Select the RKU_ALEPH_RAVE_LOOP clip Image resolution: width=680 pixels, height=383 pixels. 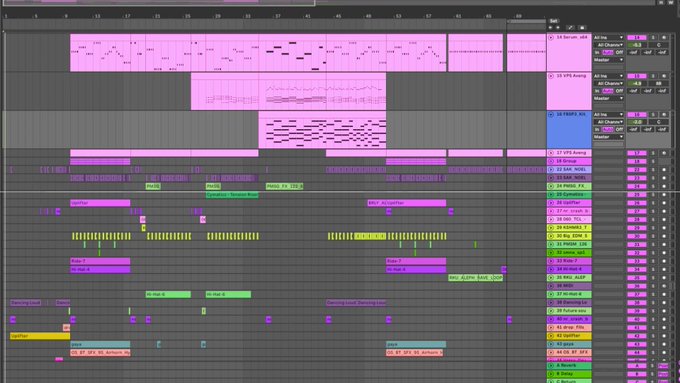click(x=475, y=278)
